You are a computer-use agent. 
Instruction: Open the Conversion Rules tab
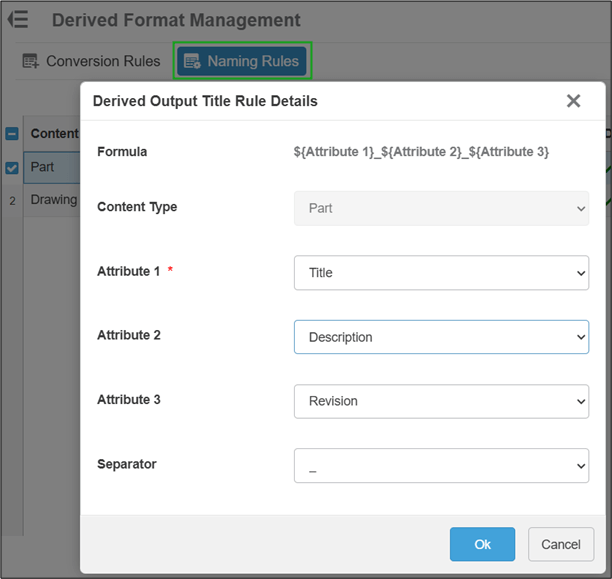click(x=91, y=61)
